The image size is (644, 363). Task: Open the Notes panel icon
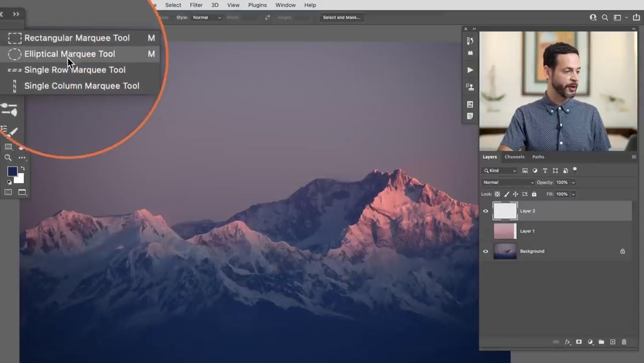[470, 116]
